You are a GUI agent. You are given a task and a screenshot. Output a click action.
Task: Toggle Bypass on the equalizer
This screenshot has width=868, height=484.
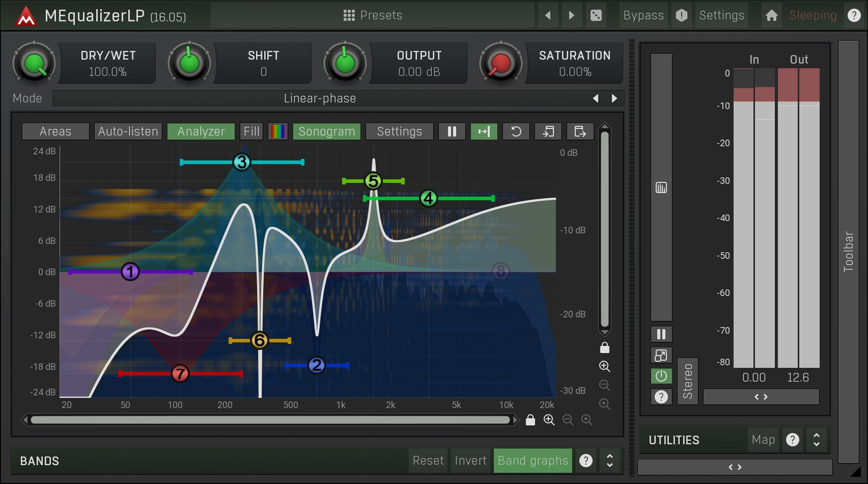[x=643, y=15]
